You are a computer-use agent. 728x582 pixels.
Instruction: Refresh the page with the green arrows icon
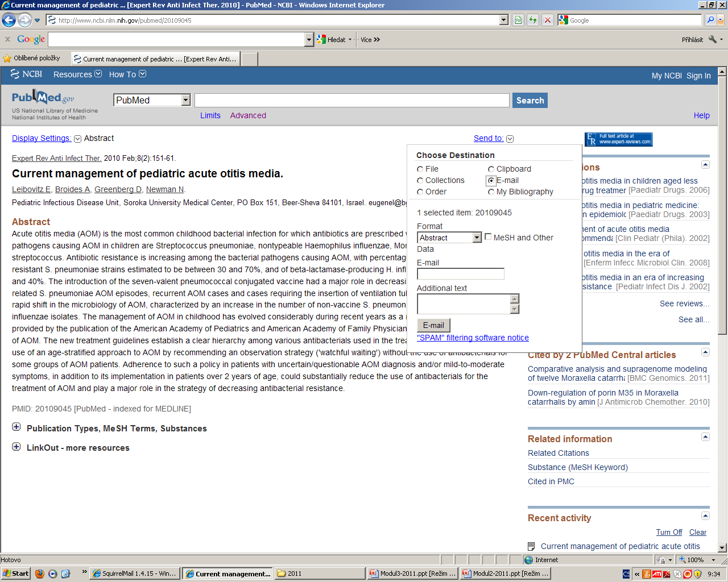point(532,20)
